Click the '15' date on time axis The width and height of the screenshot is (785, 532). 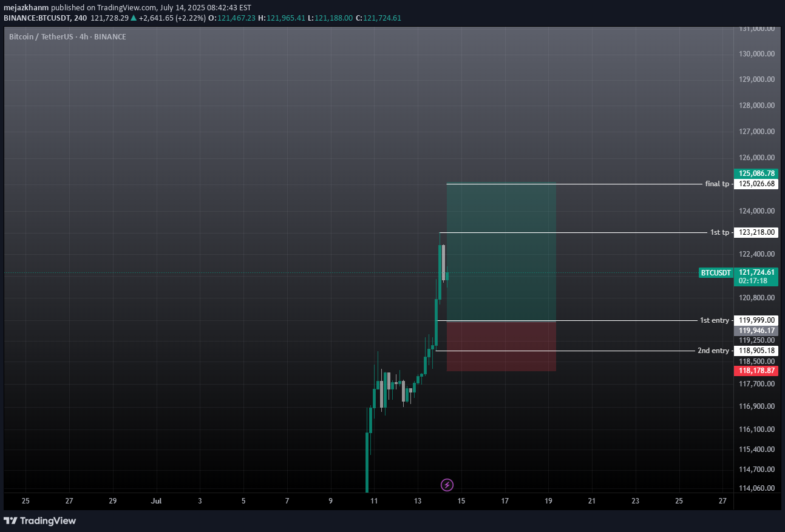(461, 501)
